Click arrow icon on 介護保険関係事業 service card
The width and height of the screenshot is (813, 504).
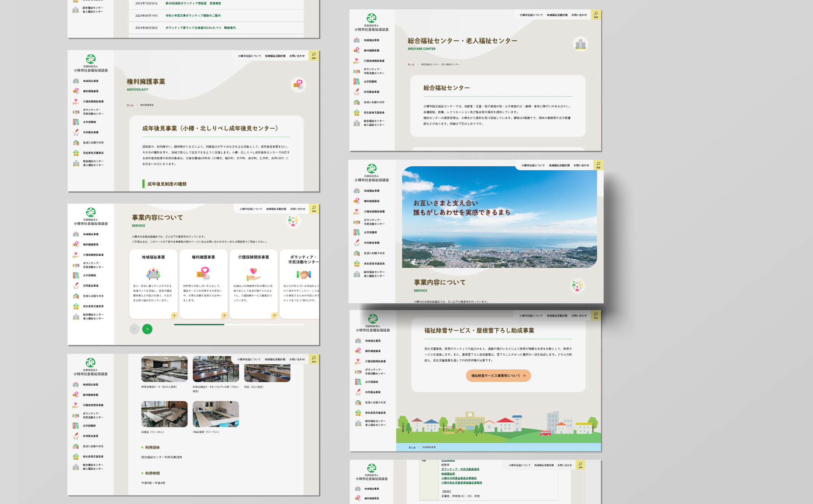274,315
